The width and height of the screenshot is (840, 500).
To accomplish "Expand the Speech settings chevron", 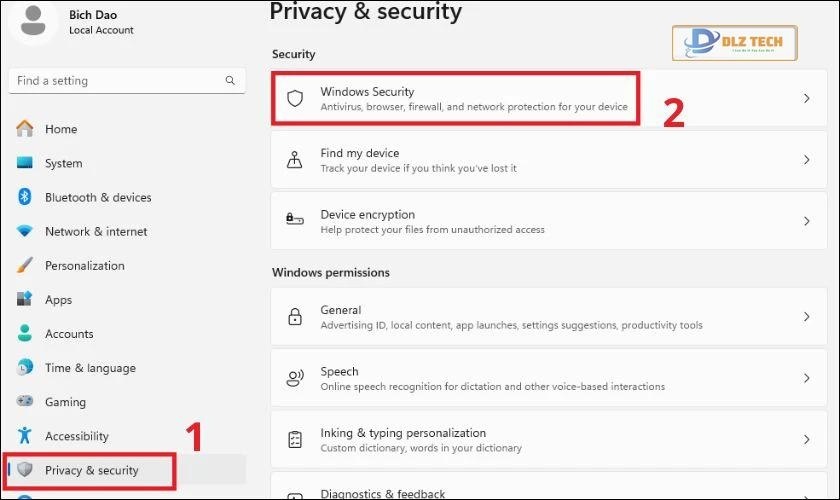I will 807,378.
